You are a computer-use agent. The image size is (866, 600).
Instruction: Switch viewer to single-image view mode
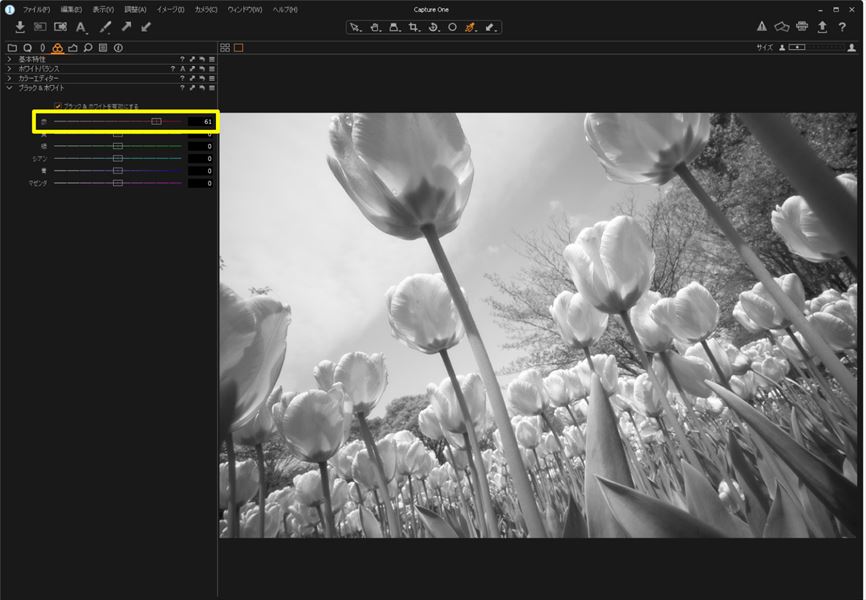tap(239, 48)
